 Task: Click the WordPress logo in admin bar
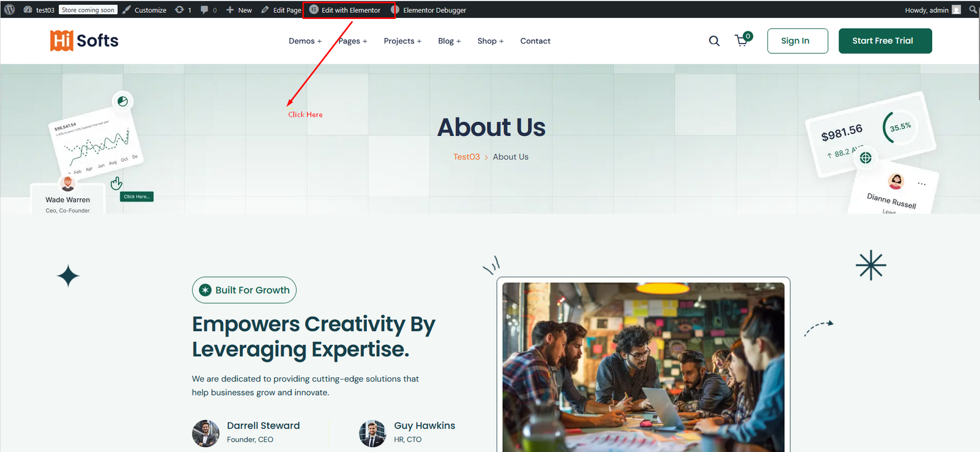9,10
